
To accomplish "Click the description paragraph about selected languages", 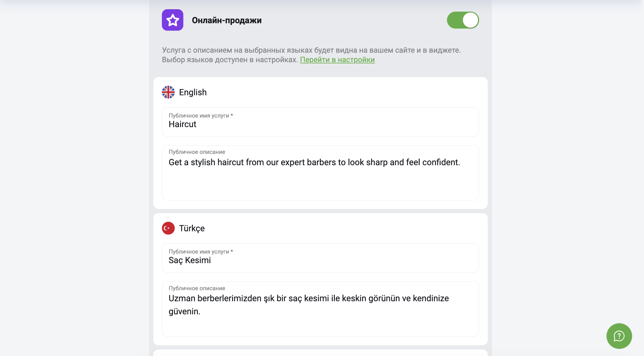I will (311, 55).
